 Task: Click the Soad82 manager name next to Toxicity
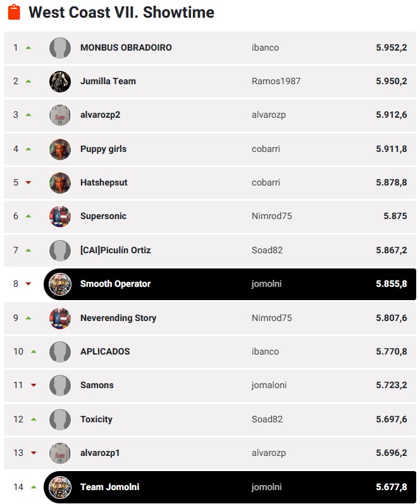[267, 419]
